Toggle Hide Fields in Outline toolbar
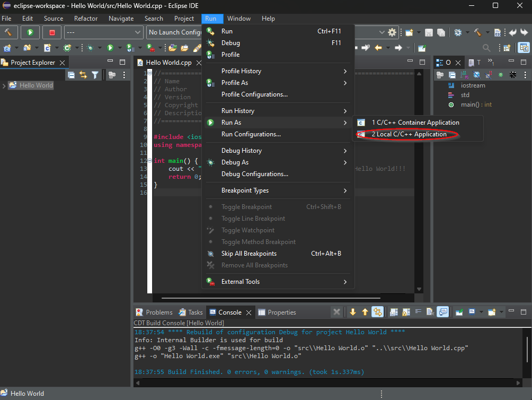Image resolution: width=532 pixels, height=400 pixels. 477,75
